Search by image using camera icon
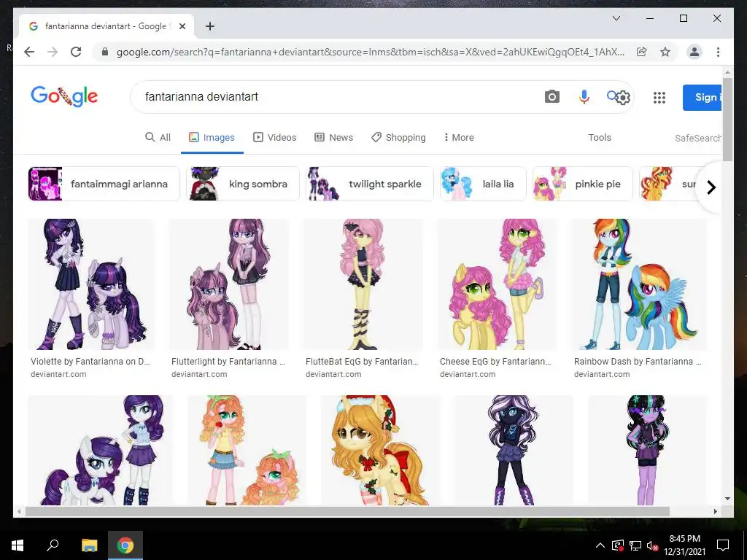 click(551, 97)
